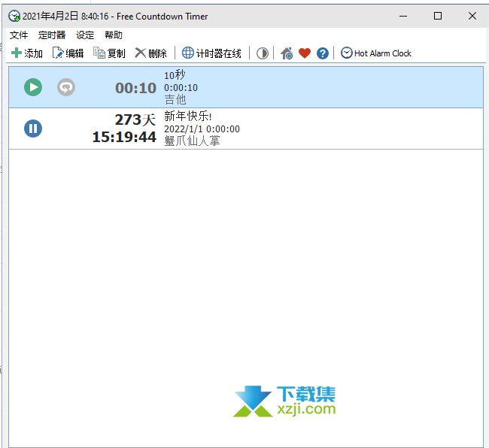The width and height of the screenshot is (489, 448).
Task: Open 计时器在线 online timer link
Action: point(211,53)
